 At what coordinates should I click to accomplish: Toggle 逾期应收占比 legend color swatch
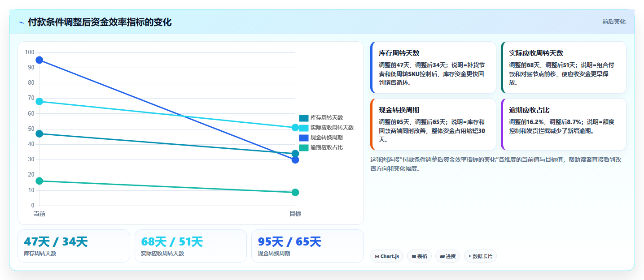tap(304, 147)
